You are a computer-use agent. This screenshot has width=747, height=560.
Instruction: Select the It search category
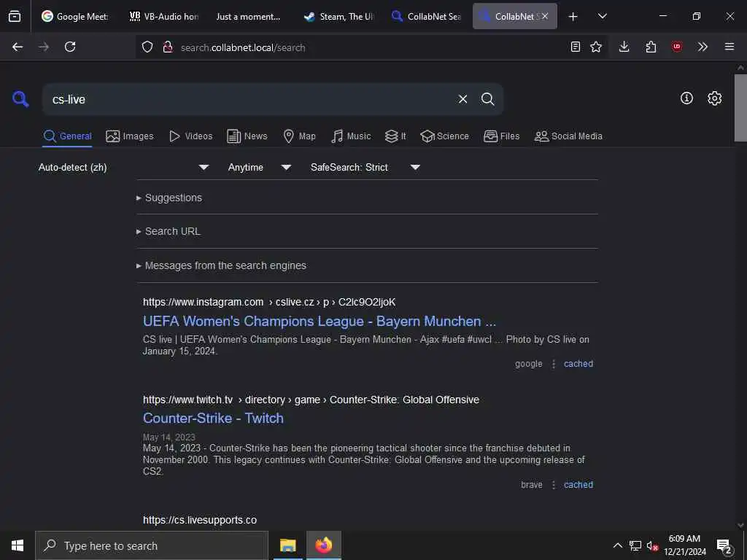tap(395, 136)
